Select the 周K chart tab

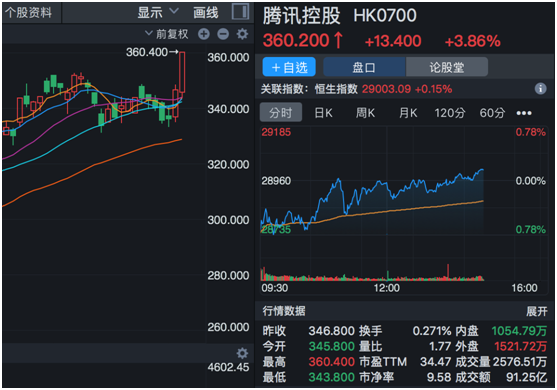click(366, 113)
